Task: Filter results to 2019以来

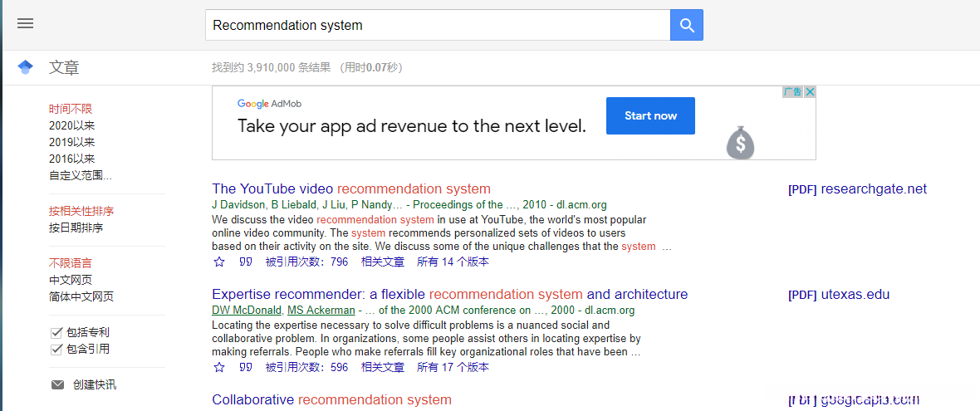Action: click(x=72, y=143)
